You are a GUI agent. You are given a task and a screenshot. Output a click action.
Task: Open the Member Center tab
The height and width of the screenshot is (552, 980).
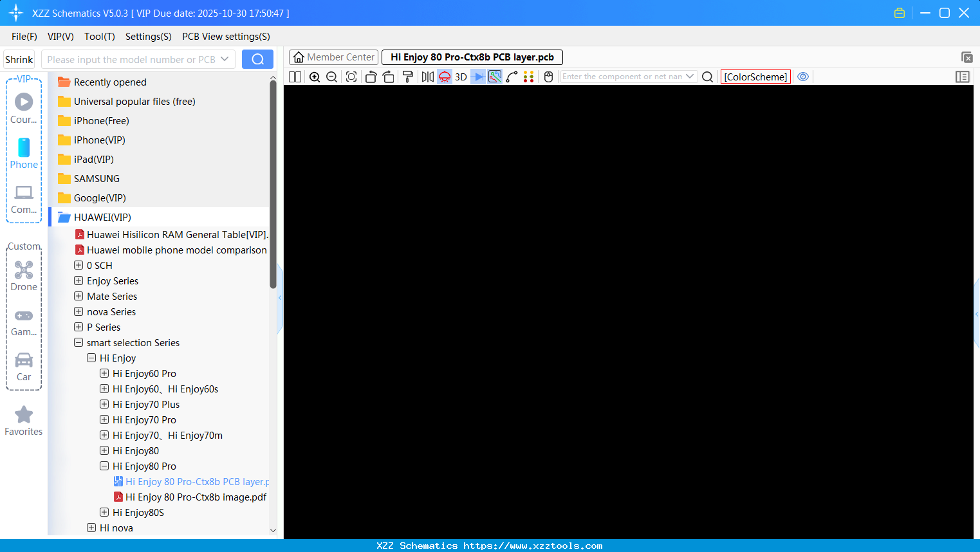coord(333,57)
